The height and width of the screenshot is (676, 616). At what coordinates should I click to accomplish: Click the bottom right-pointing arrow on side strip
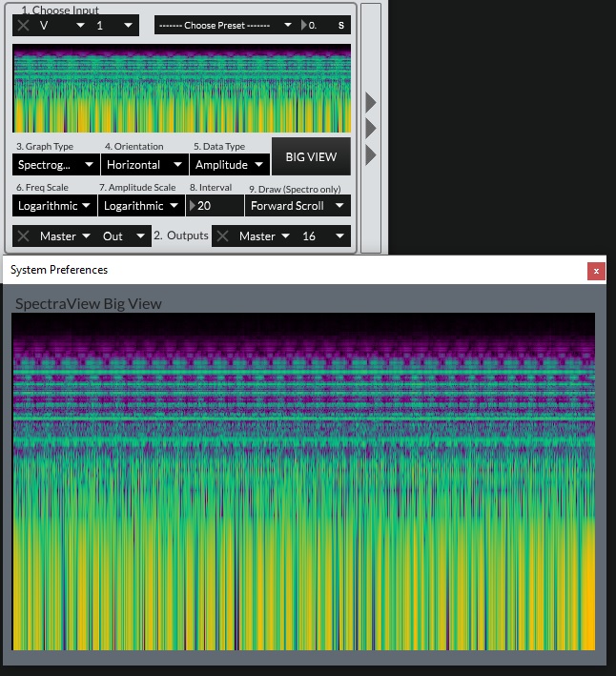pyautogui.click(x=371, y=154)
